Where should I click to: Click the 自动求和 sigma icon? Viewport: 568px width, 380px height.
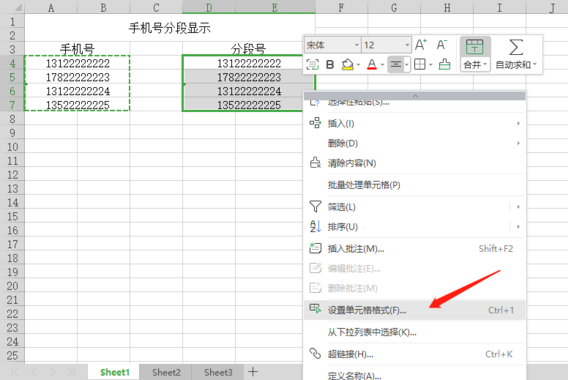[516, 47]
